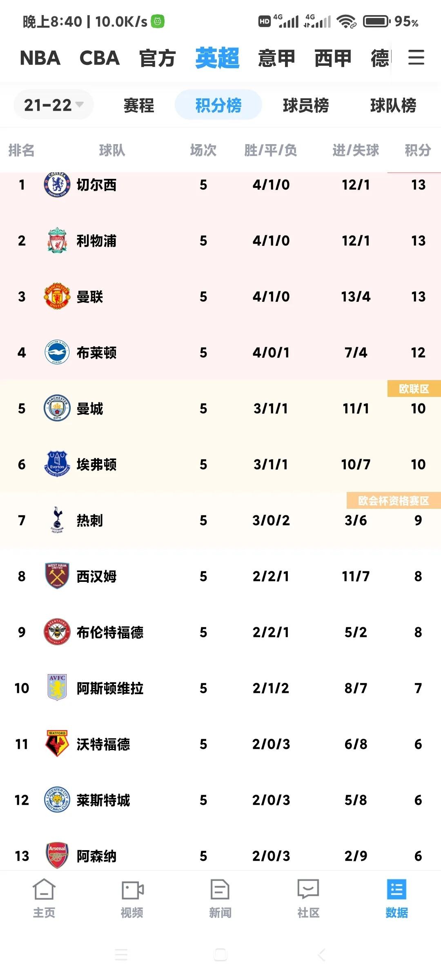Viewport: 441px width, 980px height.
Task: Open the 阿森纳 Arsenal team row
Action: tap(220, 855)
